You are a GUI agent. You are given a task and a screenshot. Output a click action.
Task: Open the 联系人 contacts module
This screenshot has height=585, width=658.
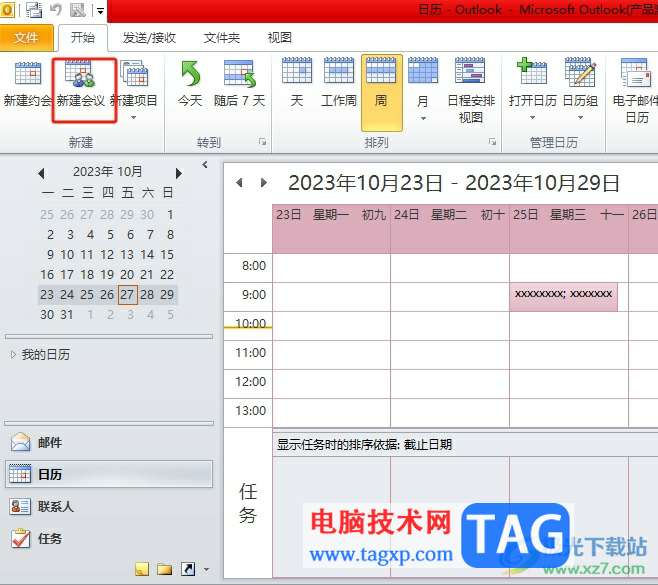point(109,507)
